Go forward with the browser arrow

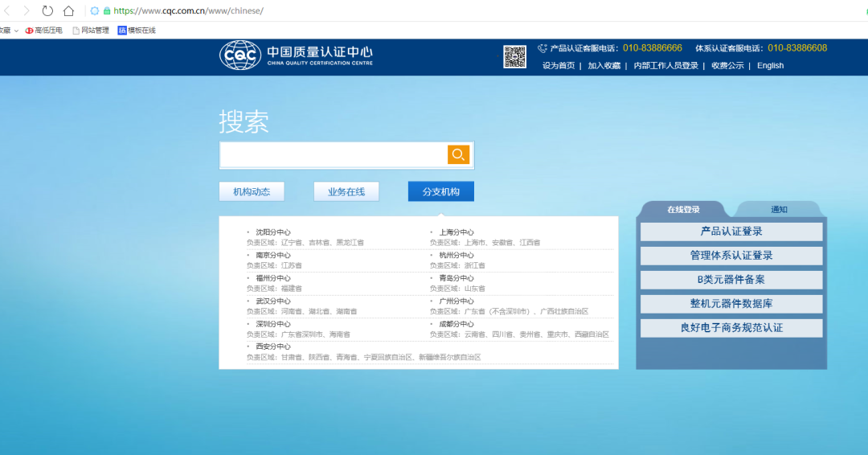pos(27,10)
